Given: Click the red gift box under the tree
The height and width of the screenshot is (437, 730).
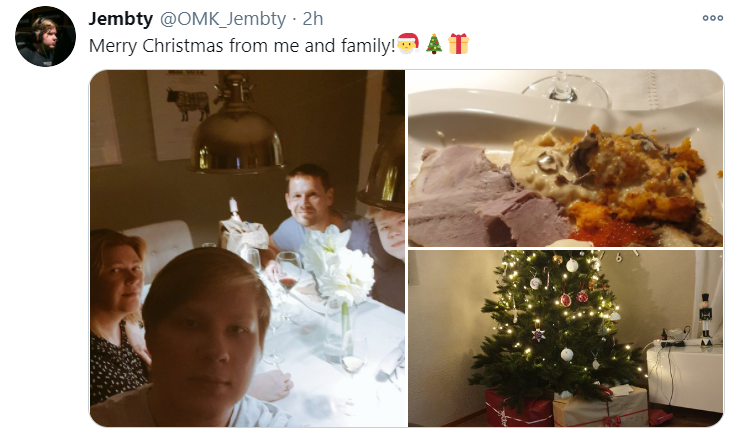Looking at the screenshot, I should pyautogui.click(x=518, y=409).
